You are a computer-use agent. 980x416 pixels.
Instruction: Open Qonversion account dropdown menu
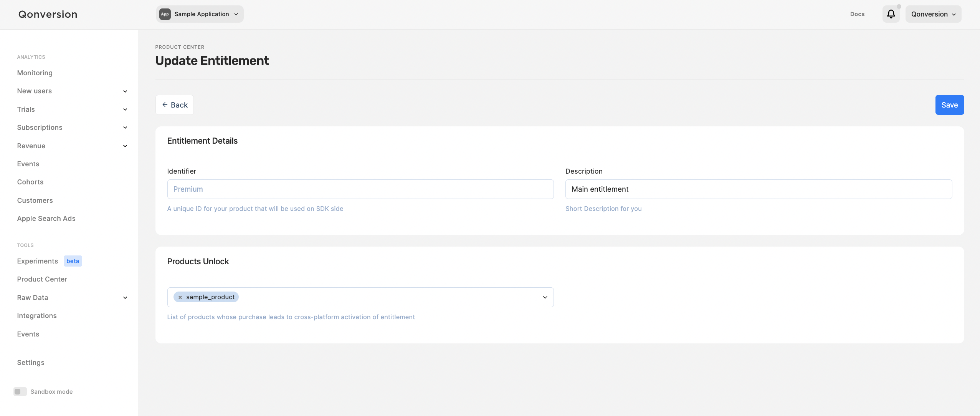[x=933, y=14]
